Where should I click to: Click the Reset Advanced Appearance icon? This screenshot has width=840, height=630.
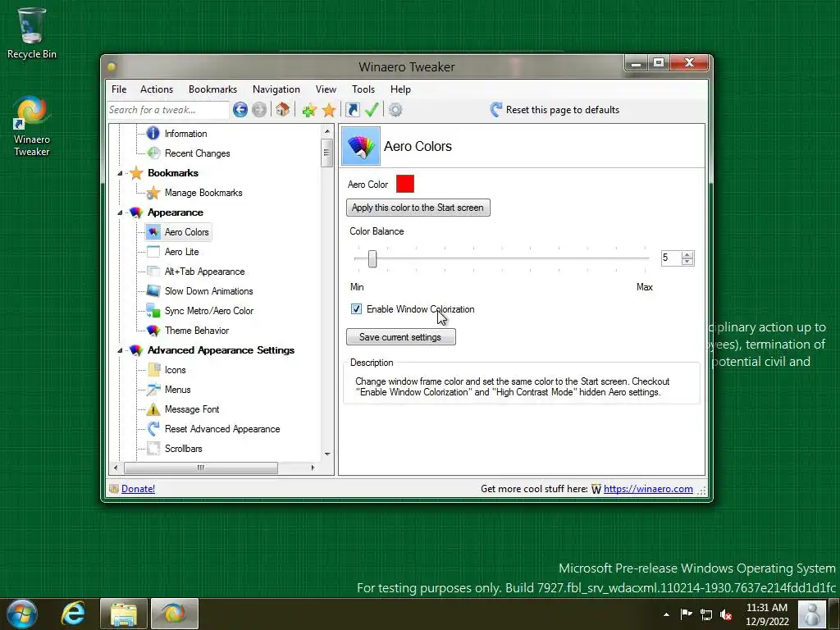[x=153, y=429]
